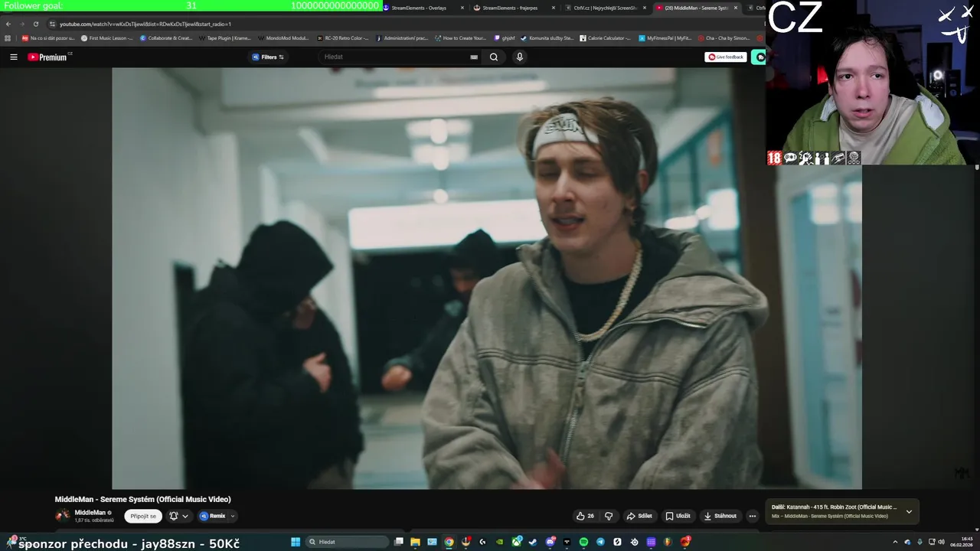Reload the page with refresh icon
This screenshot has height=551, width=980.
(35, 24)
